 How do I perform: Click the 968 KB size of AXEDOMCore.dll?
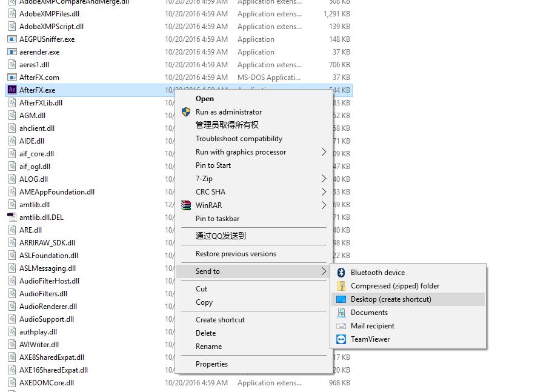click(339, 382)
